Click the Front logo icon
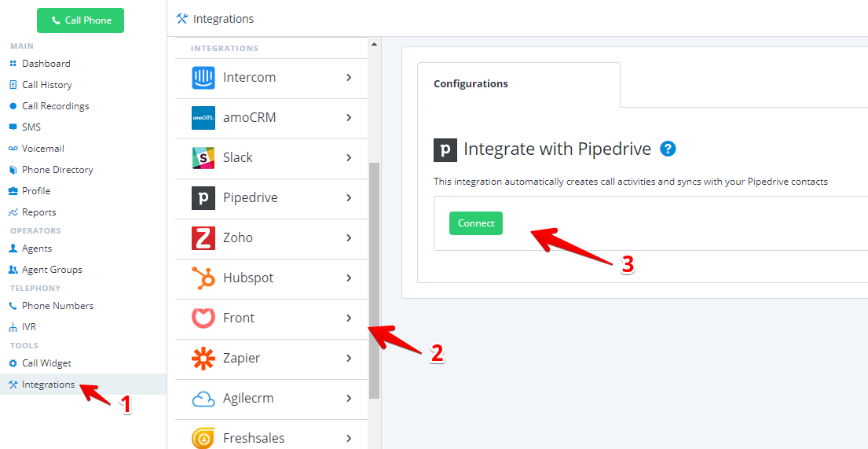The image size is (868, 449). point(203,318)
